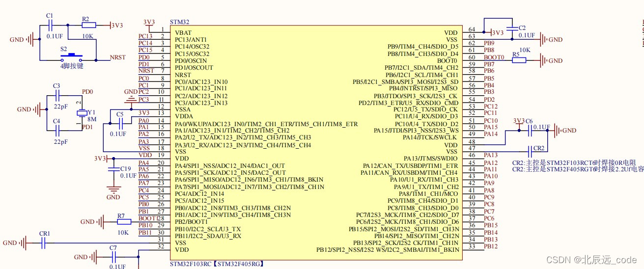Select the capacitor C4 symbol
This screenshot has width=644, height=269.
pyautogui.click(x=57, y=130)
